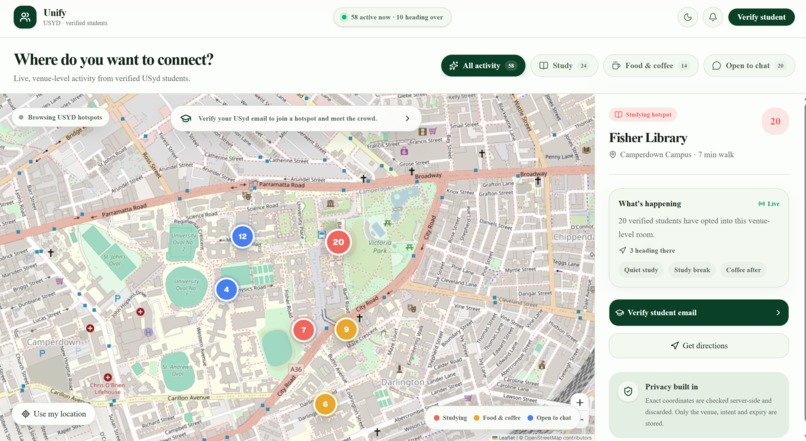Click the Verify student email button

[x=699, y=313]
